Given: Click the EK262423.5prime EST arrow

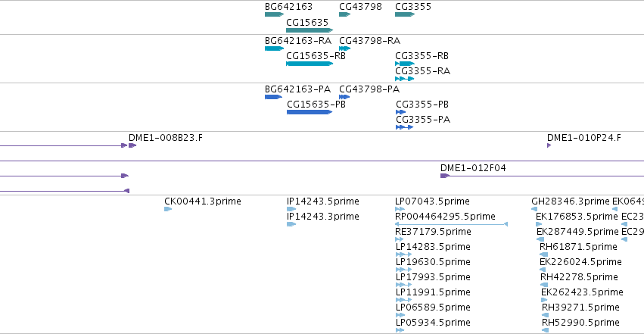Looking at the screenshot, I should pos(544,300).
